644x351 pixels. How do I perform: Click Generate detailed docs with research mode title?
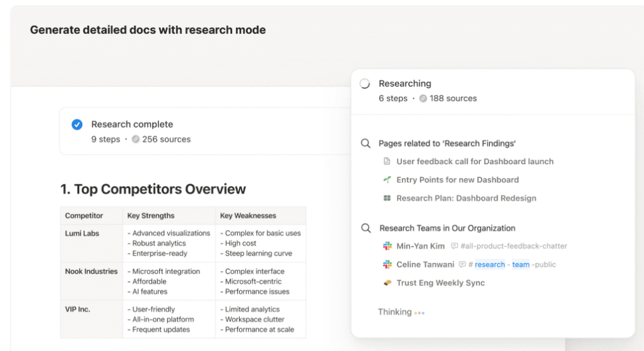(x=148, y=30)
